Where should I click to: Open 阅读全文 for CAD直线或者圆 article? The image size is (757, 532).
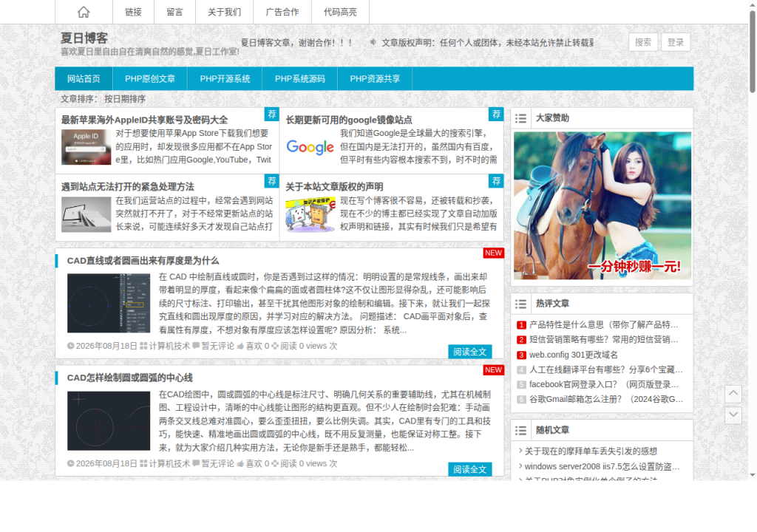coord(470,352)
